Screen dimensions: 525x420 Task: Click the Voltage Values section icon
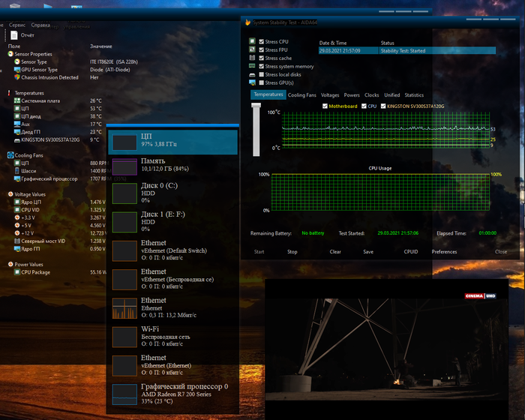[10, 194]
